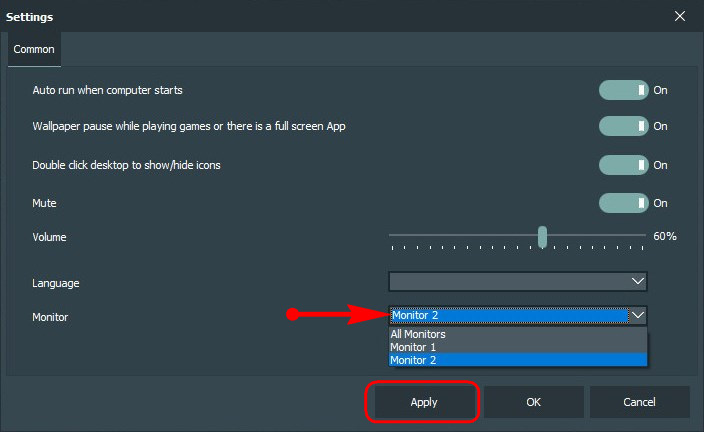Expand the Language dropdown chevron
Image resolution: width=704 pixels, height=432 pixels.
638,282
